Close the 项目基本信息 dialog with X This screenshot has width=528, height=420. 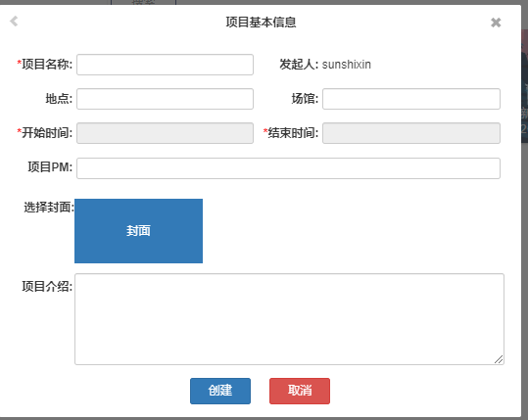496,23
